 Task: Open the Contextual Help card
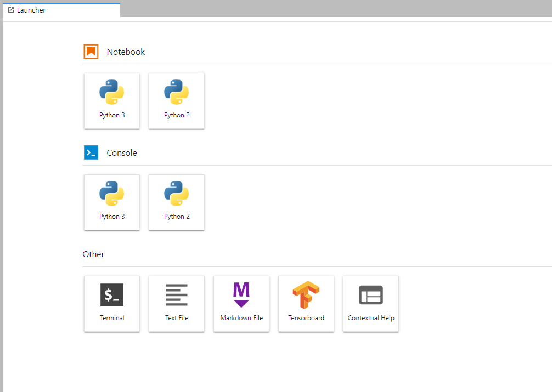[x=371, y=304]
